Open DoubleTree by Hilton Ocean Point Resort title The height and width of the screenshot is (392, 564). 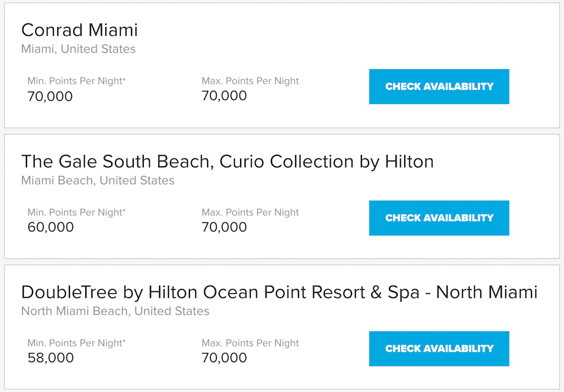[x=279, y=292]
